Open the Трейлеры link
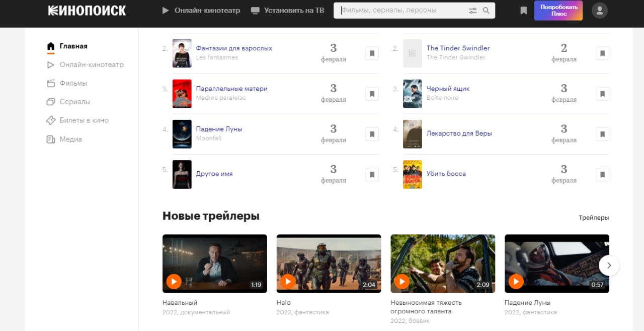Image resolution: width=644 pixels, height=331 pixels. point(594,218)
